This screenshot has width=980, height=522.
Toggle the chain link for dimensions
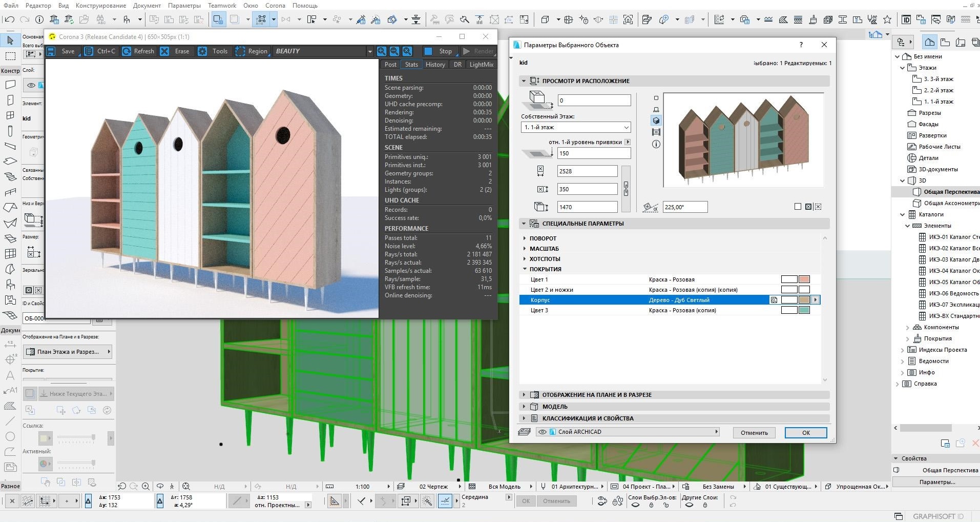tap(626, 189)
